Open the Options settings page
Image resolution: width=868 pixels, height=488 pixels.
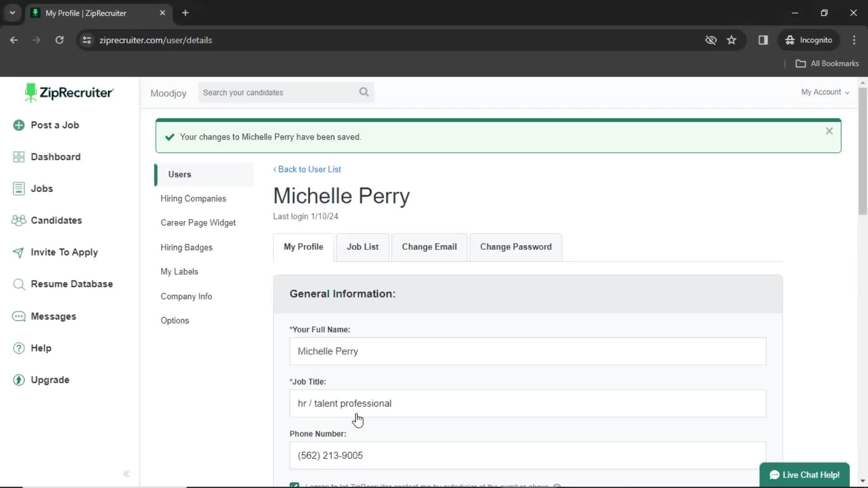tap(175, 321)
